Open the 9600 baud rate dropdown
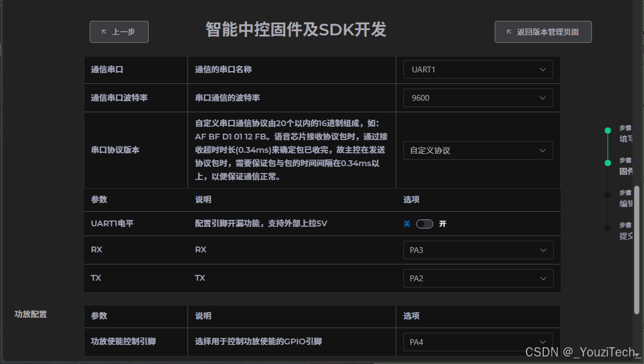The height and width of the screenshot is (364, 644). pos(478,97)
